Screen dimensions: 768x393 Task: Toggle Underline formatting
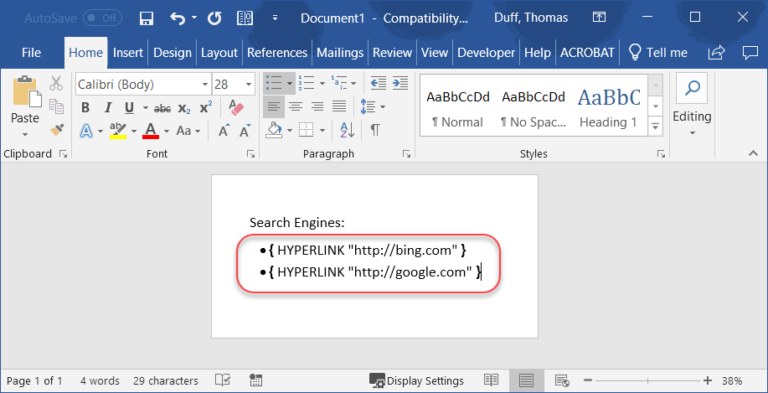point(129,107)
